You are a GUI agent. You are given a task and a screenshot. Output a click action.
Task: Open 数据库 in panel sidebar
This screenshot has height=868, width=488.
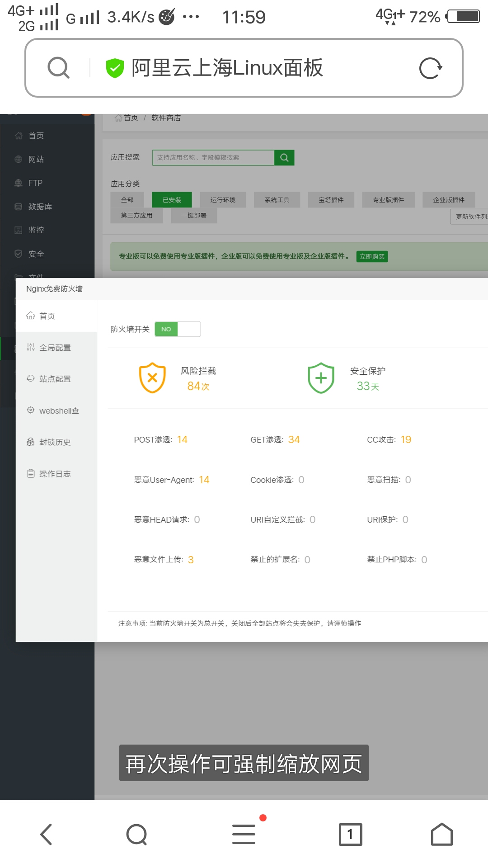tap(40, 206)
